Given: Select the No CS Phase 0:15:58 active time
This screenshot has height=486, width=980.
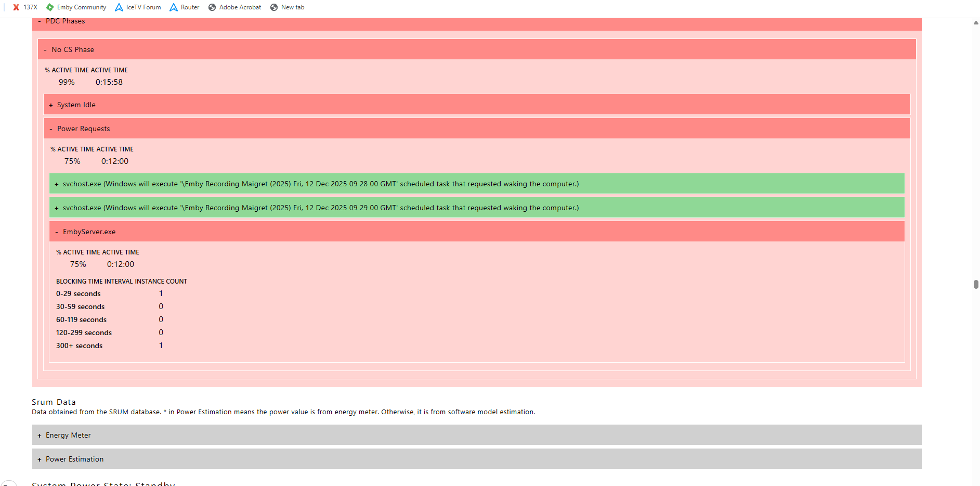Looking at the screenshot, I should (109, 82).
